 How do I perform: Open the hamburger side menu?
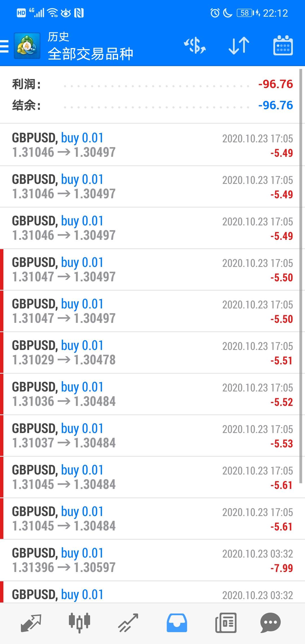coord(5,46)
